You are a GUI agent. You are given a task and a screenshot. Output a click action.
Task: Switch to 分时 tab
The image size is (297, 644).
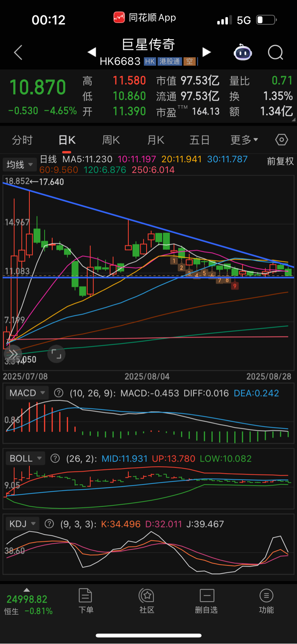[22, 140]
